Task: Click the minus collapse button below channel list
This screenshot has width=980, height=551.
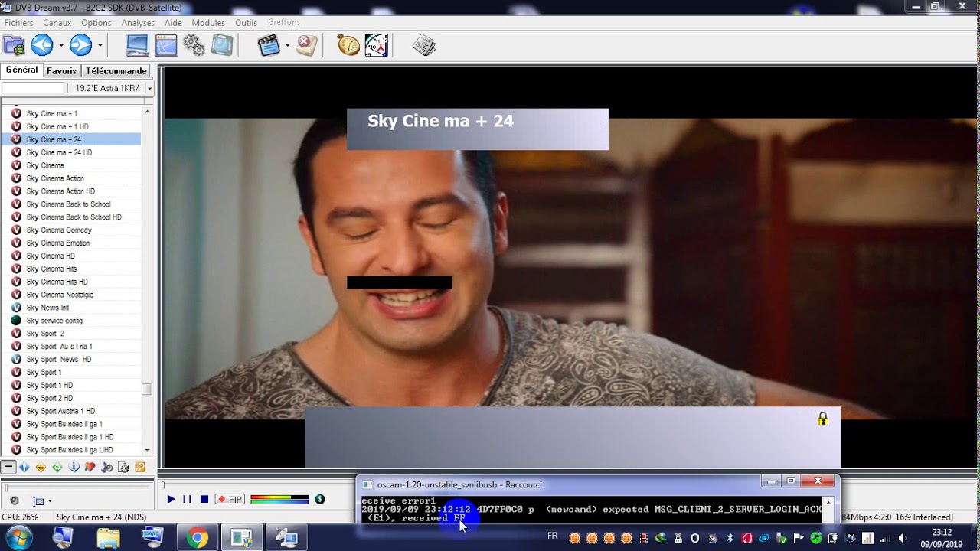Action: click(x=8, y=467)
